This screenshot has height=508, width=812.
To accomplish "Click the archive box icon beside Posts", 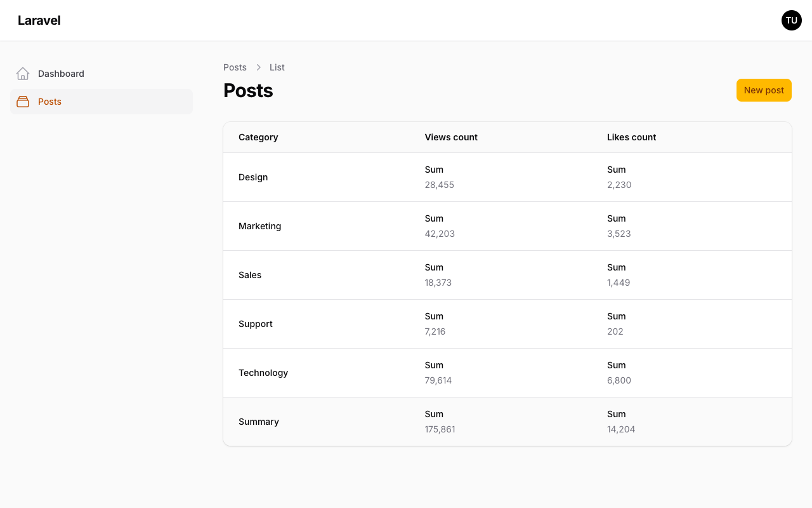I will (23, 102).
